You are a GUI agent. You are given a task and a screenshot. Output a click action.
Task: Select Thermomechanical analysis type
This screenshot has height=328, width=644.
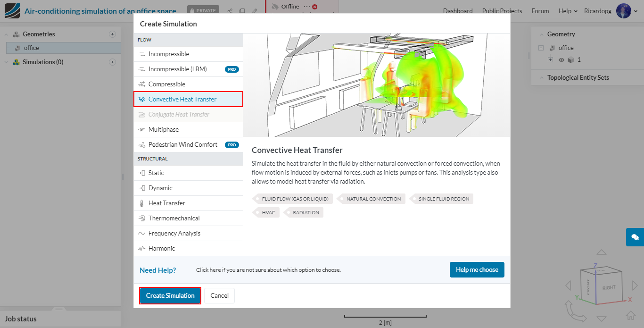[188, 218]
